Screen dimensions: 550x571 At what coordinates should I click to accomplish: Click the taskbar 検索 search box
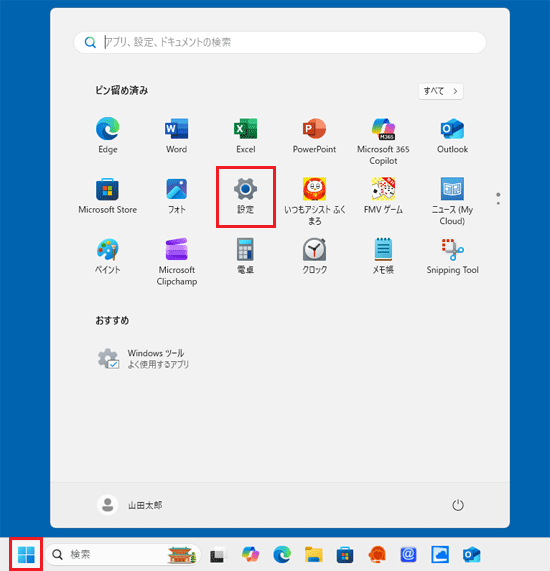[123, 555]
